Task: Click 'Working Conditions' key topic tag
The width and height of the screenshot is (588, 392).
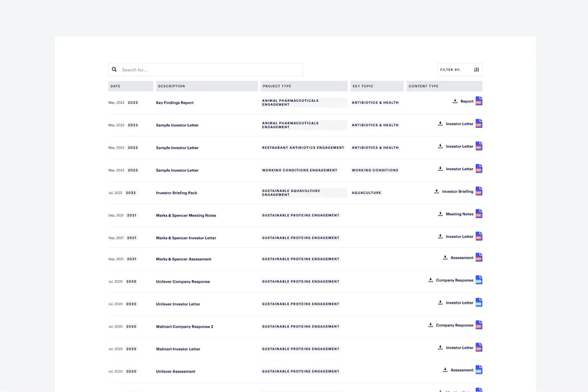Action: point(375,170)
